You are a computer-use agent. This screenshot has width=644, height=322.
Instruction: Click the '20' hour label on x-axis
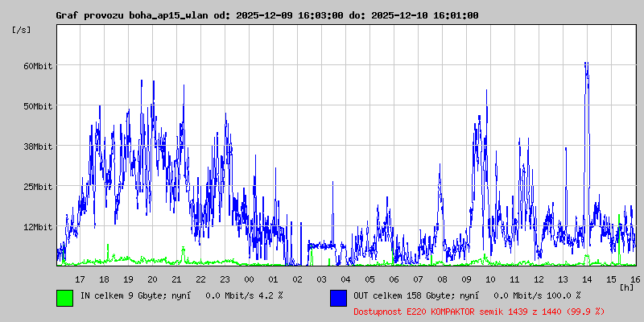[x=152, y=279]
